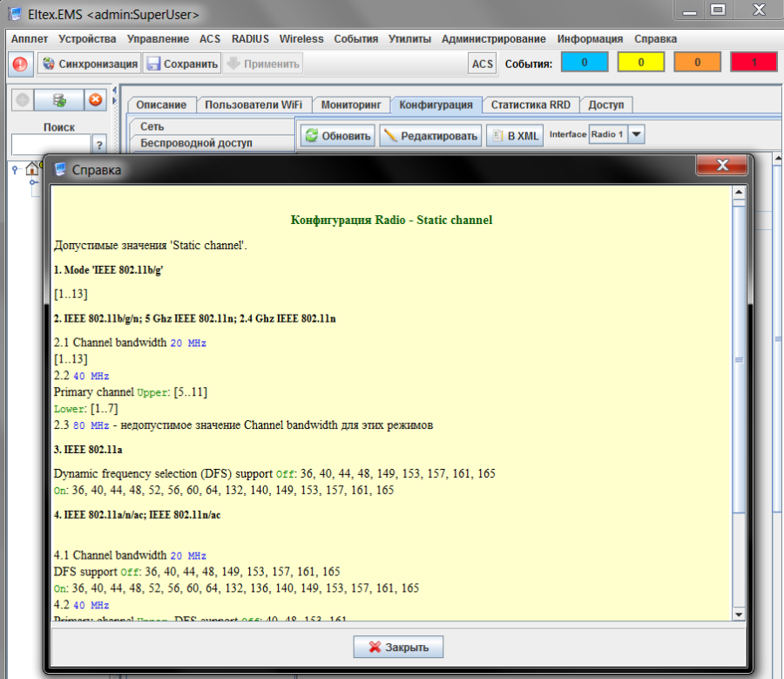Click Редактировать pencil edit button

(x=430, y=136)
